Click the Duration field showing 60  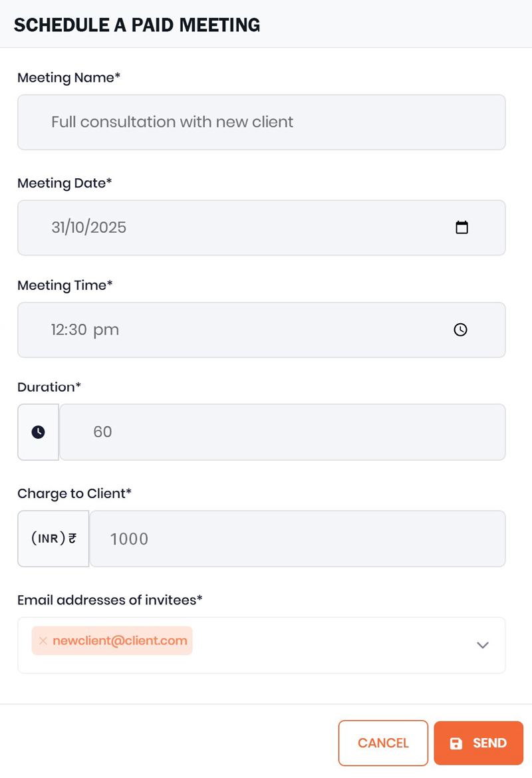pyautogui.click(x=283, y=432)
